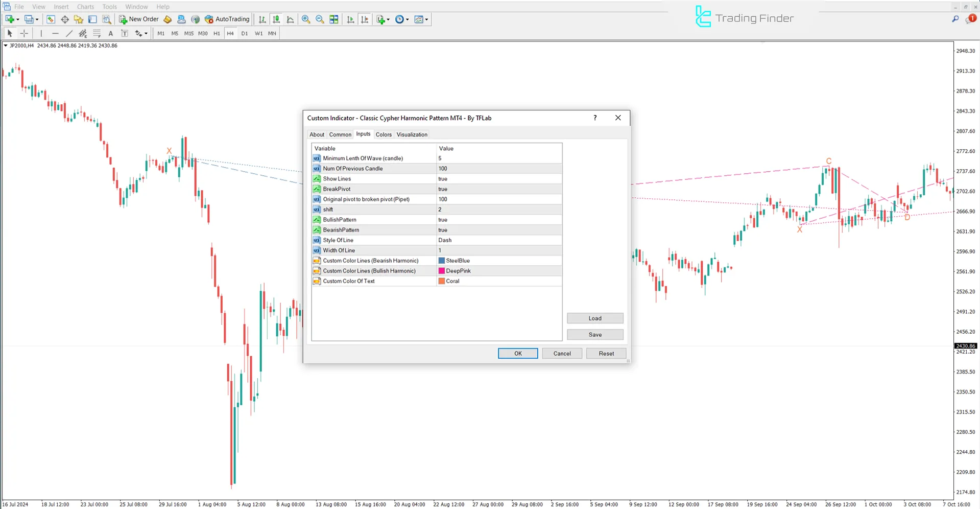Enable AutoTrading

[227, 19]
